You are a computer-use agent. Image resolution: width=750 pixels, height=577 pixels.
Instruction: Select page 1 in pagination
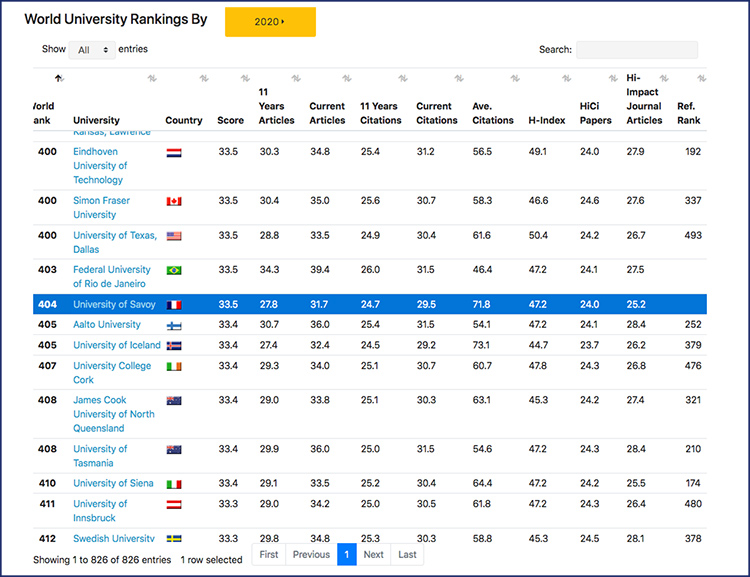pyautogui.click(x=347, y=555)
